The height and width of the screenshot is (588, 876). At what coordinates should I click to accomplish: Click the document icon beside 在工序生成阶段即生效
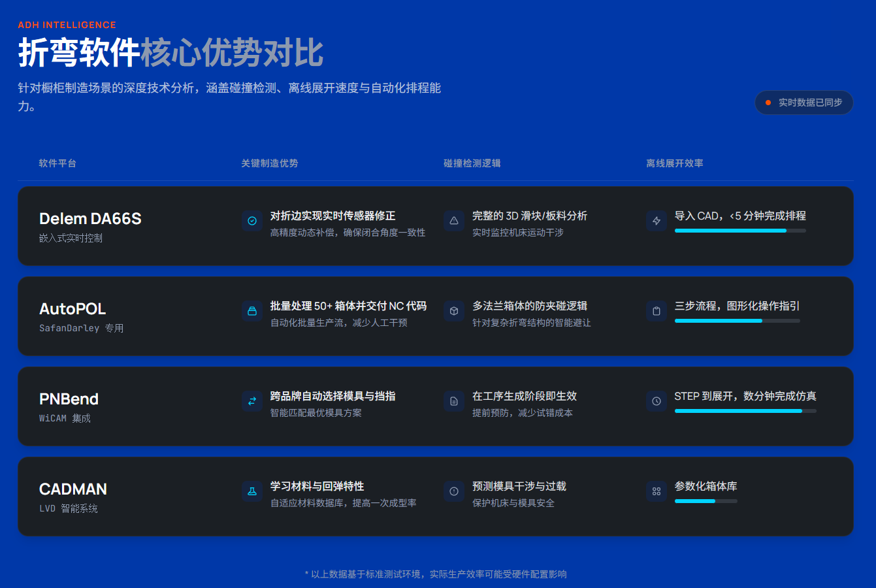click(x=454, y=401)
